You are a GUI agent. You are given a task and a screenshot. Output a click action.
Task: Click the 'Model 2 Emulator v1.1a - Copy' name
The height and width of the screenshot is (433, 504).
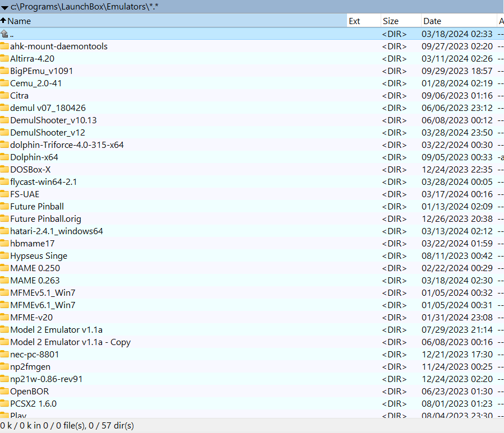coord(71,342)
